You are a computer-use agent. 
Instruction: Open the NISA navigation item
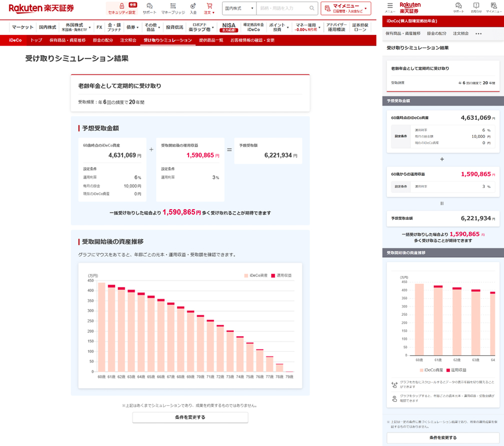click(x=229, y=28)
